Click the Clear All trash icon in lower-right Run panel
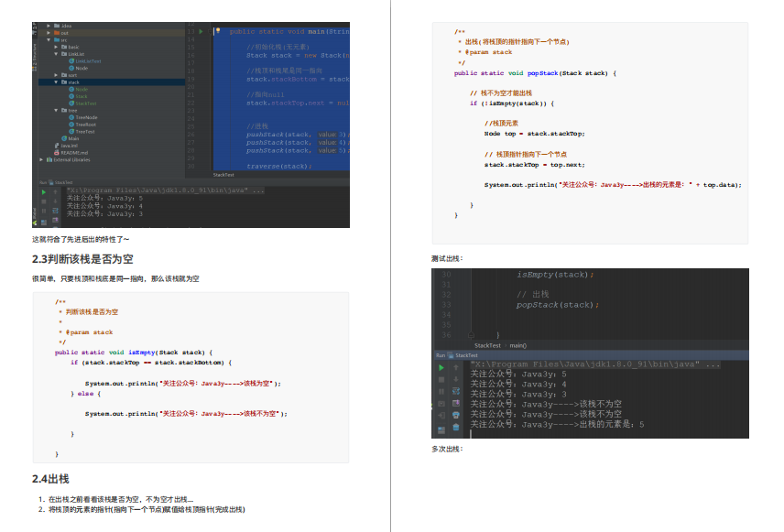 coord(455,427)
